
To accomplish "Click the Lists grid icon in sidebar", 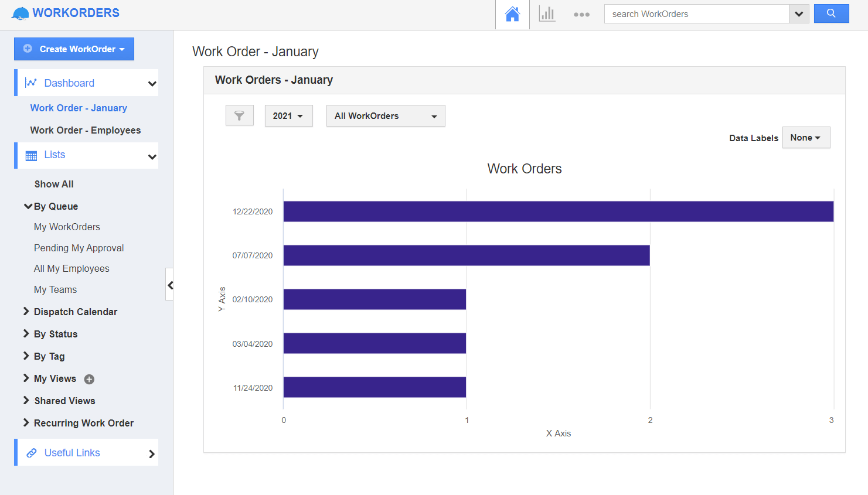I will coord(31,155).
